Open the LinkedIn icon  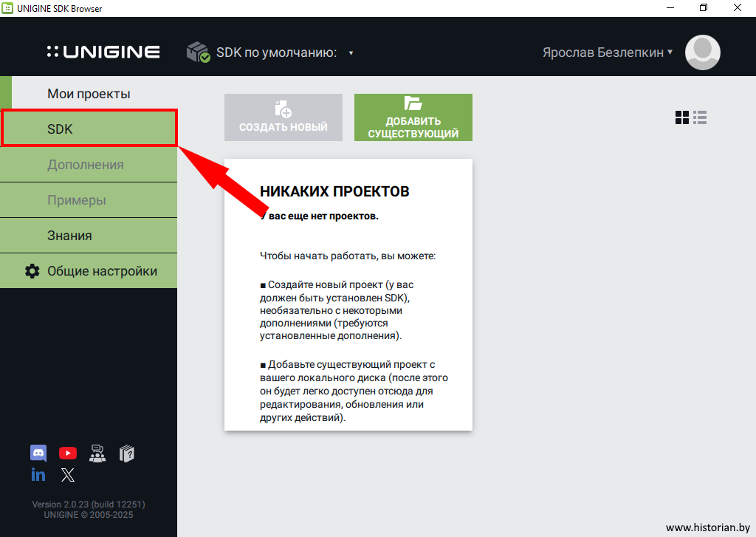[38, 475]
